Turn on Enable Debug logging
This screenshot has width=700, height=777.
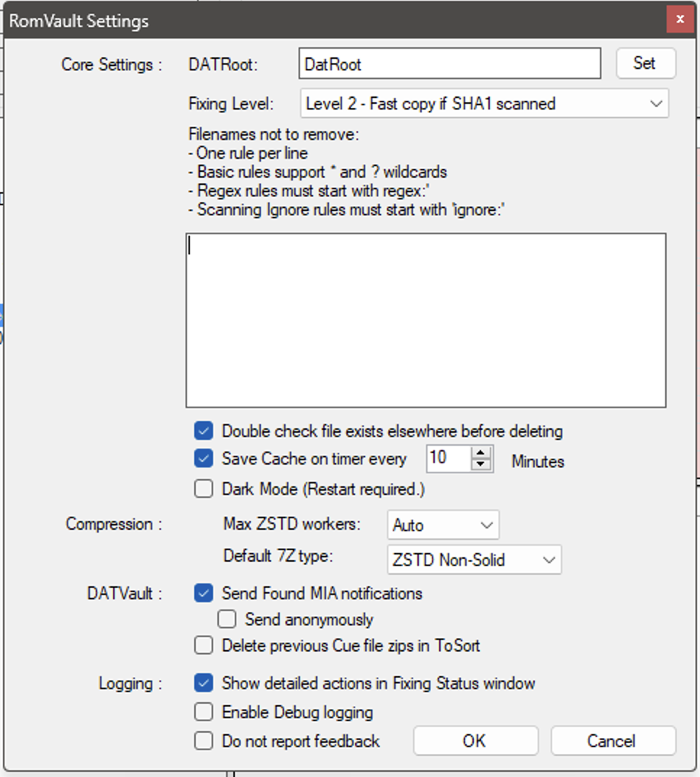(204, 712)
